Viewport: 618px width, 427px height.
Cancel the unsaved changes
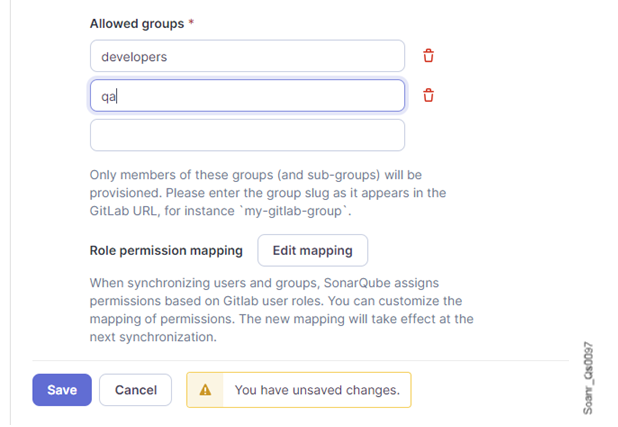pyautogui.click(x=135, y=390)
